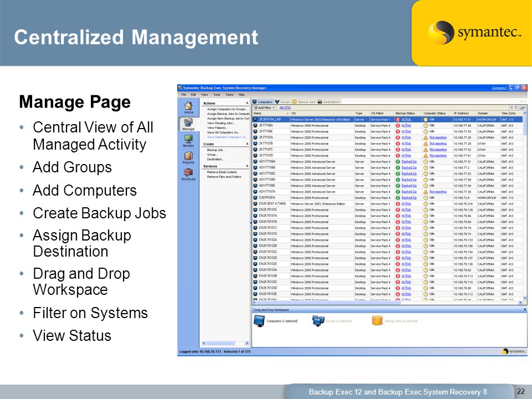Screen dimensions: 532x399
Task: Open the Tasks menu
Action: 229,95
